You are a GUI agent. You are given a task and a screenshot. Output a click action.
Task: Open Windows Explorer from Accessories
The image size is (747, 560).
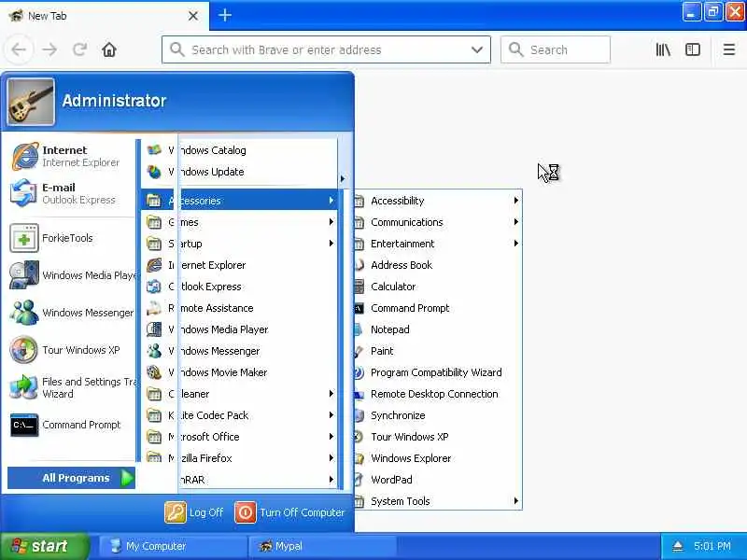point(438,457)
